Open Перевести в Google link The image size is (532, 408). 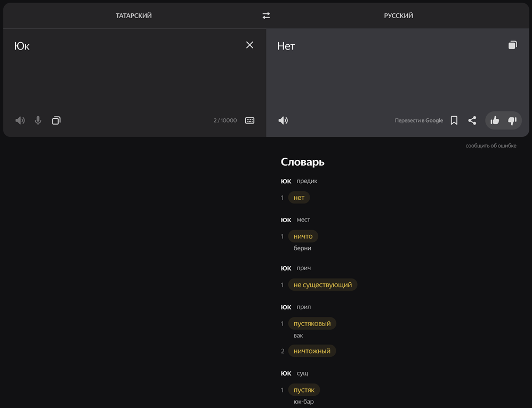point(418,120)
